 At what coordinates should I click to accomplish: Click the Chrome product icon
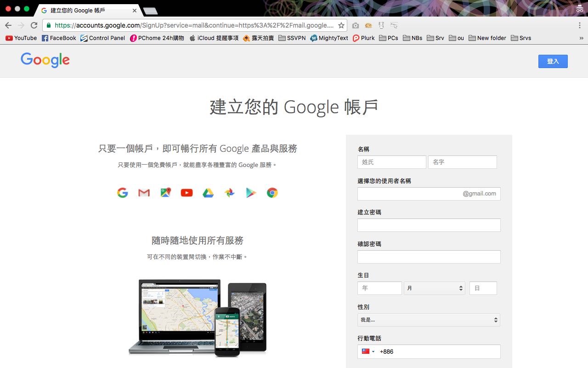(272, 193)
